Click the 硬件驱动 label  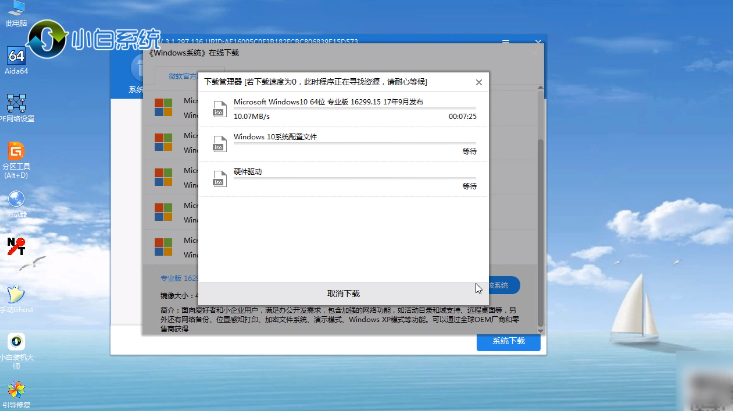click(x=248, y=172)
